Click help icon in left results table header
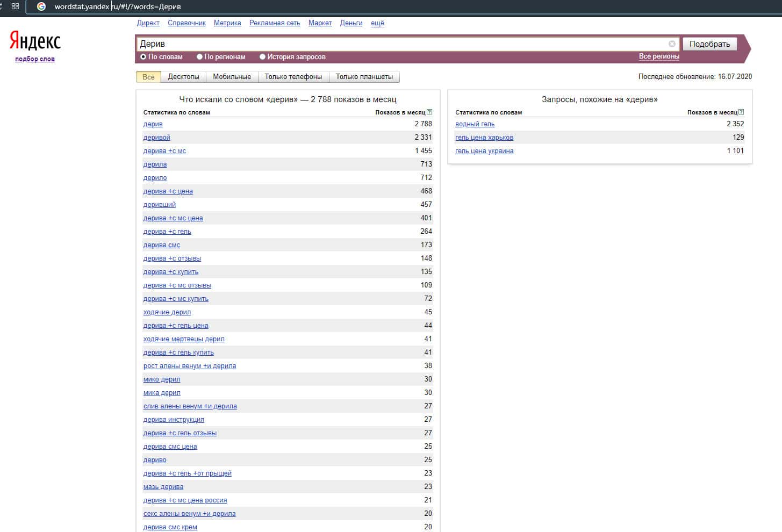 pyautogui.click(x=429, y=112)
